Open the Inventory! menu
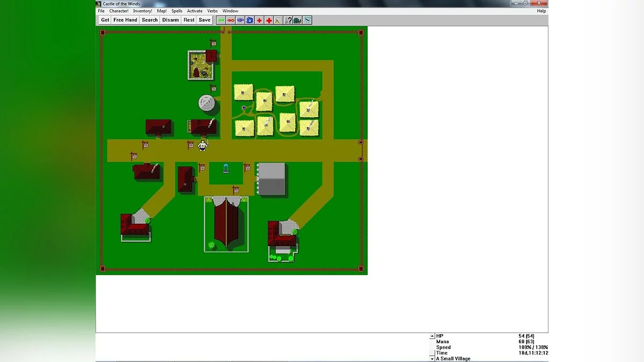The width and height of the screenshot is (644, 362). (x=143, y=11)
